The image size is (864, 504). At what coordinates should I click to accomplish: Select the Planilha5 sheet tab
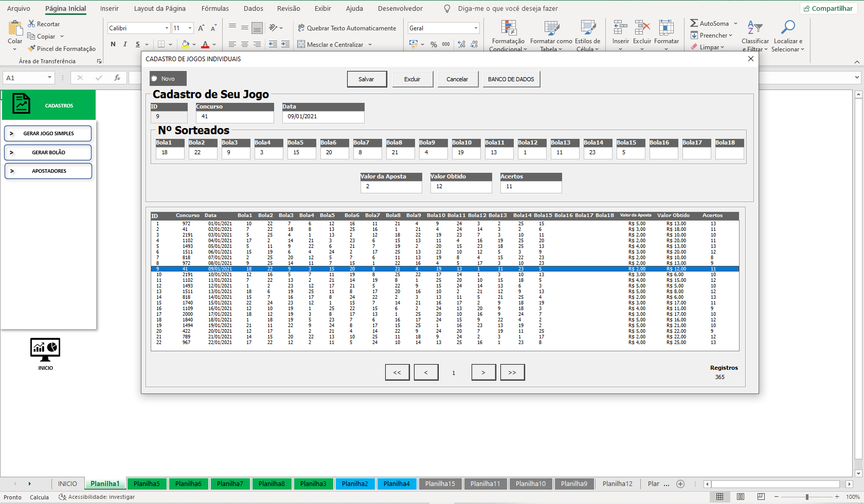coord(147,483)
